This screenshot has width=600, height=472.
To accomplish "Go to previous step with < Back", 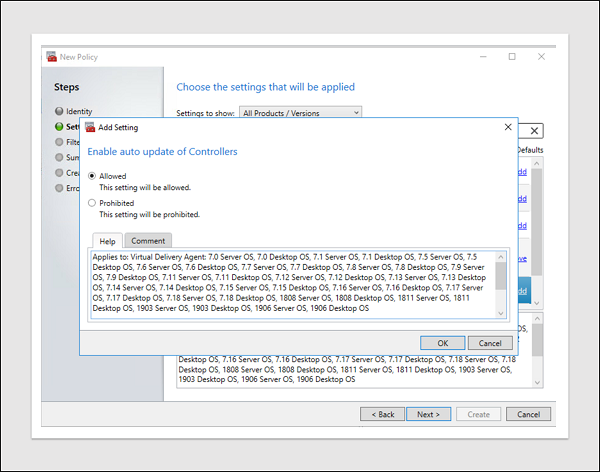I will click(383, 414).
